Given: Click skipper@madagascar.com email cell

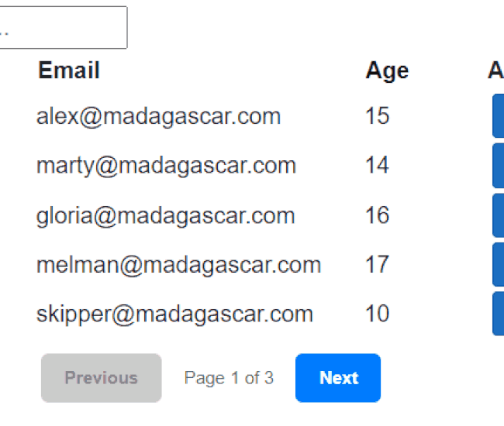Looking at the screenshot, I should (x=174, y=314).
